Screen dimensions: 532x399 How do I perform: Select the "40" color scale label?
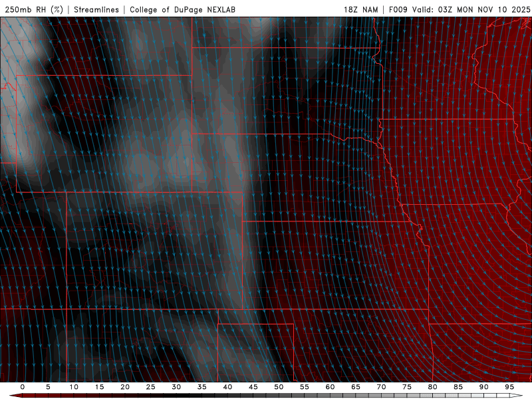(x=227, y=387)
